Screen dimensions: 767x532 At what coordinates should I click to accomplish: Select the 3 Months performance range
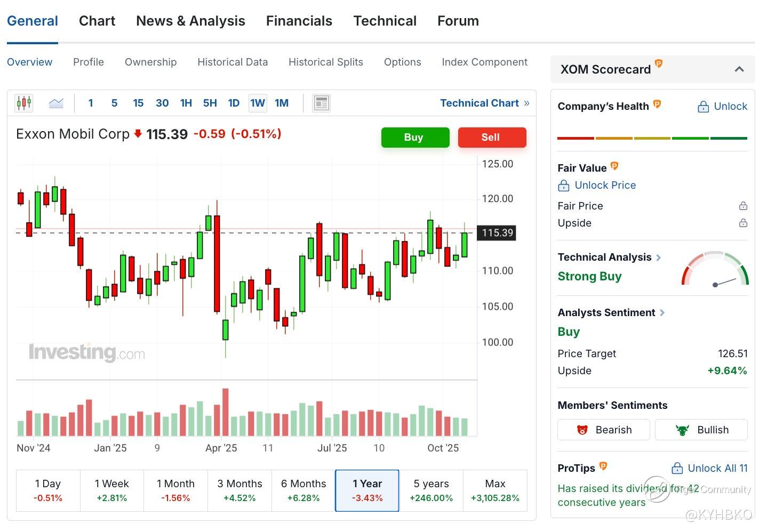(239, 490)
